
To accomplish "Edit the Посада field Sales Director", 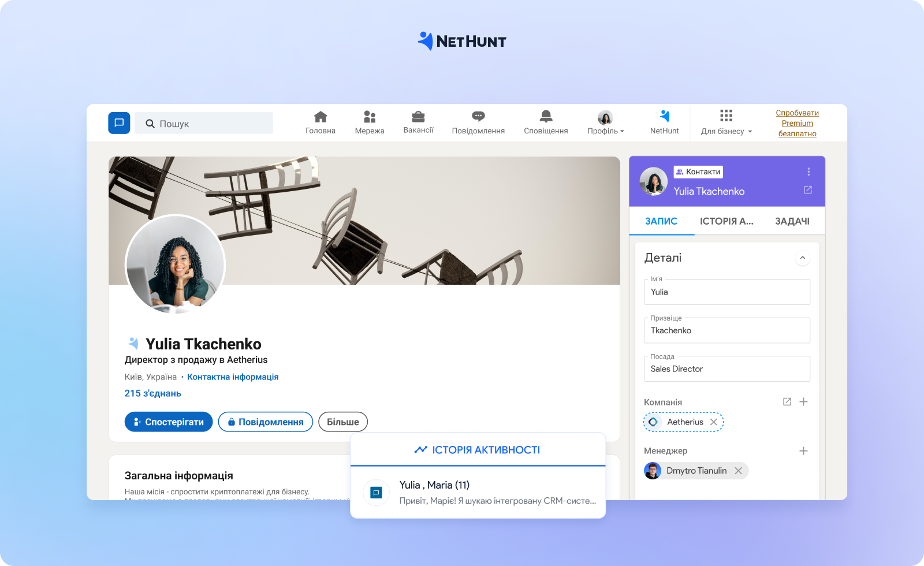I will pyautogui.click(x=727, y=368).
